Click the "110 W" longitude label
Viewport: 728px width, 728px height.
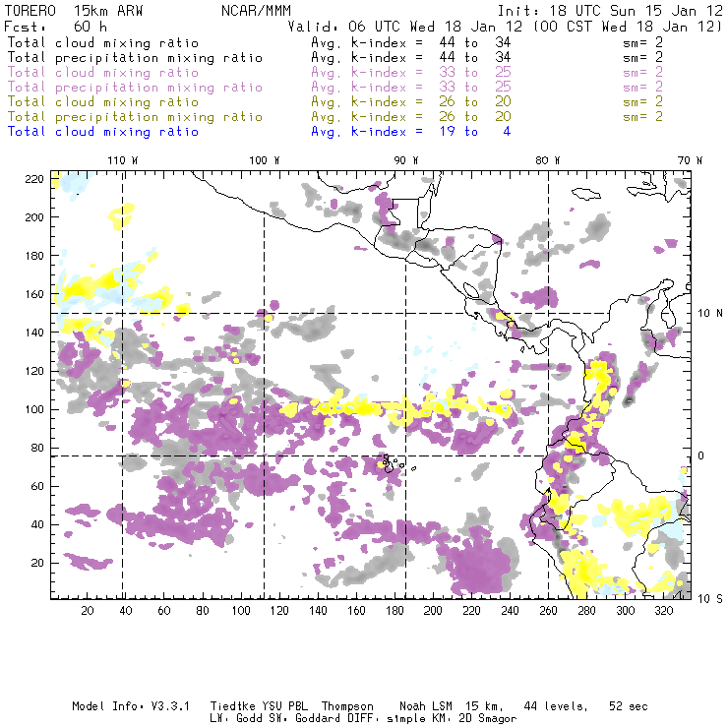123,160
